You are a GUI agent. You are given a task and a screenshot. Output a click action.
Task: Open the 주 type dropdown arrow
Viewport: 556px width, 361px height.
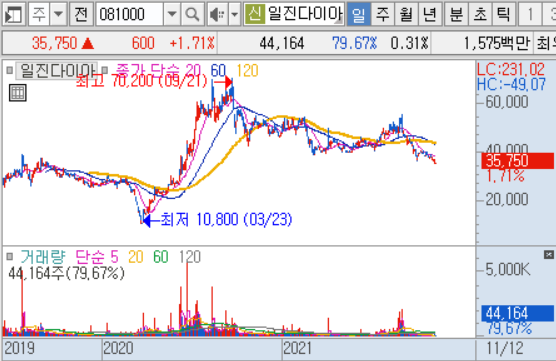click(x=58, y=15)
